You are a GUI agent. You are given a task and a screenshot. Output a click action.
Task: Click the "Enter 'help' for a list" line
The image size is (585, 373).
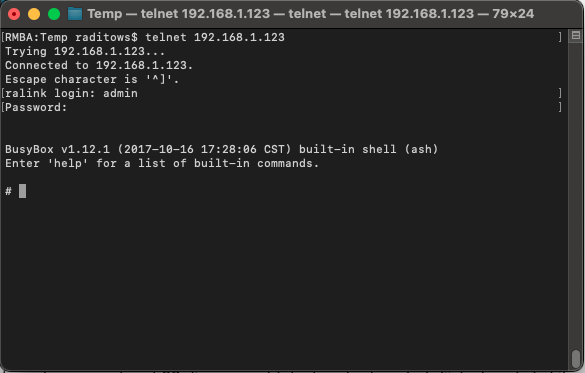pos(162,163)
